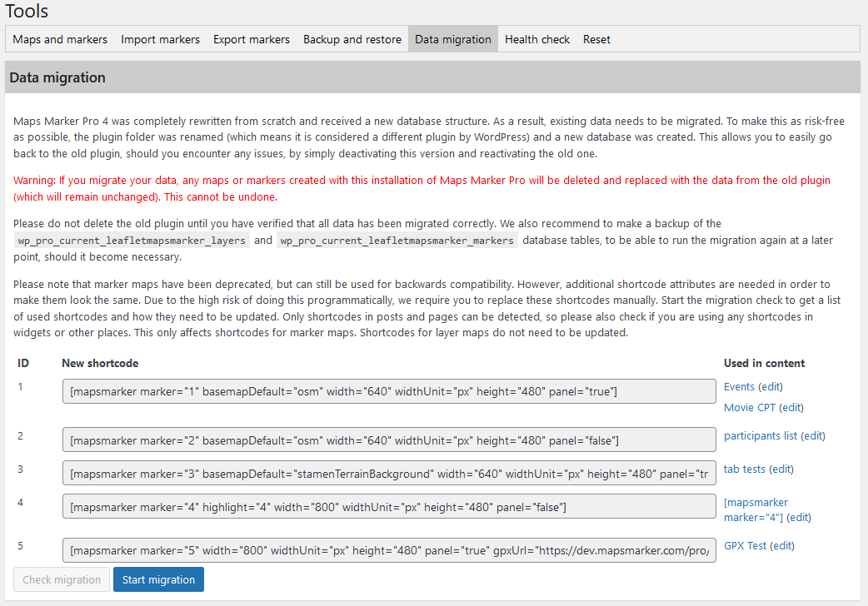Switch to the Import markers tab

(x=160, y=39)
